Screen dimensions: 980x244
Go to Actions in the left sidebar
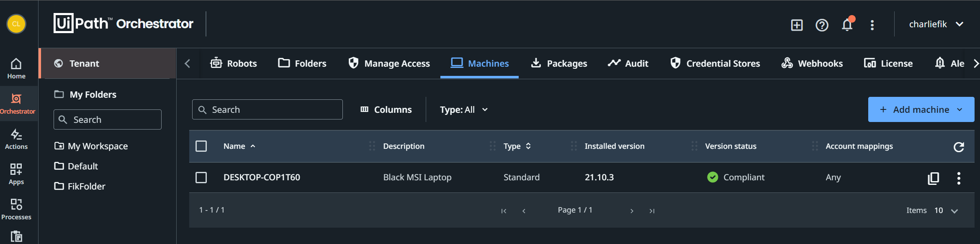(x=16, y=139)
